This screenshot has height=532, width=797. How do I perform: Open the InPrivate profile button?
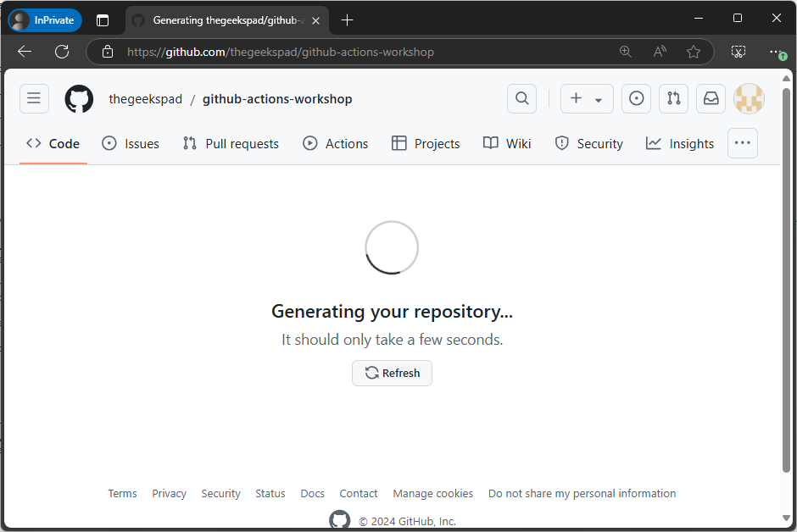(x=45, y=20)
